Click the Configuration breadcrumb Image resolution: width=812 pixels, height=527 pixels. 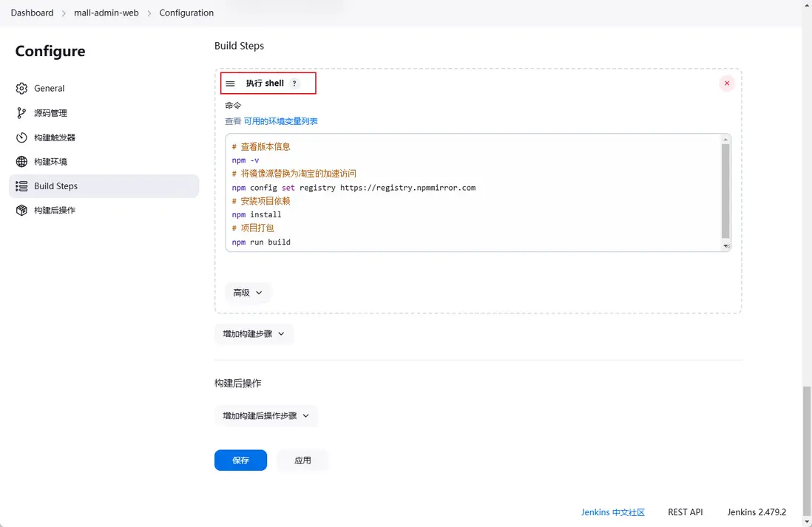tap(186, 13)
